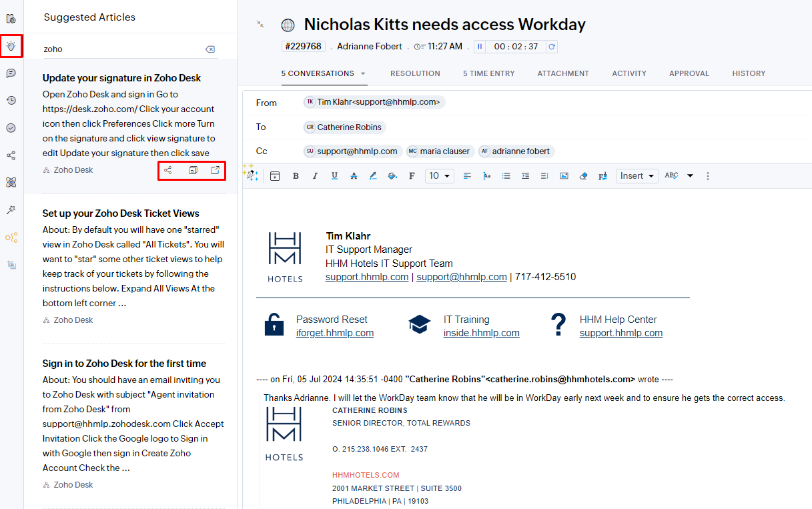Toggle underline formatting

(334, 176)
